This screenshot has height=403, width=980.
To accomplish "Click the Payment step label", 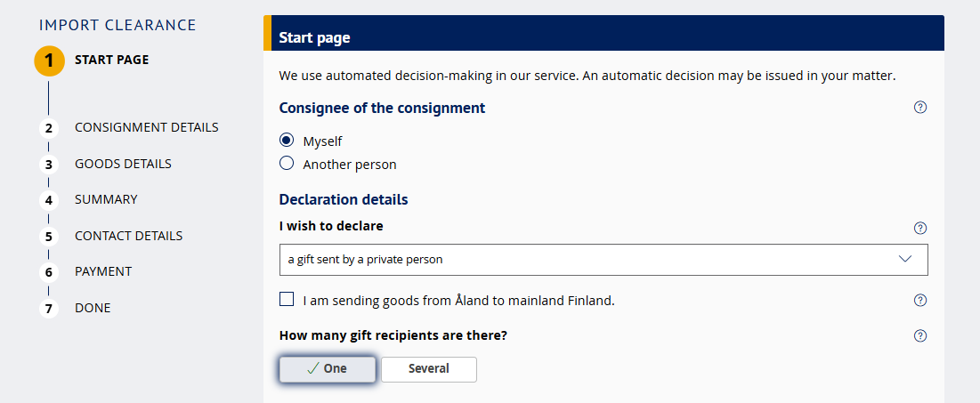I will coord(103,271).
